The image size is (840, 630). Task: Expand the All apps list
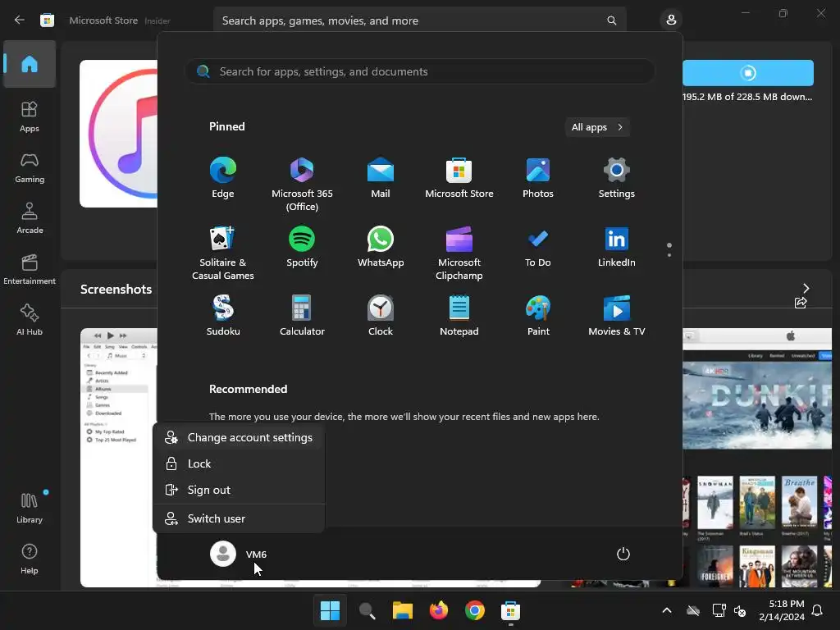pyautogui.click(x=597, y=127)
